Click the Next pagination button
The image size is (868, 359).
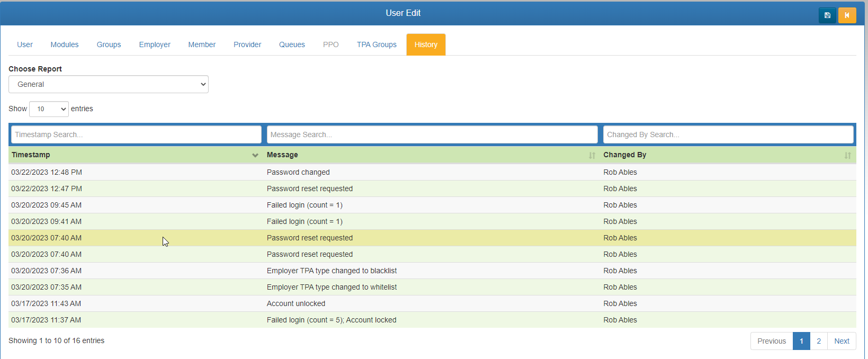842,341
